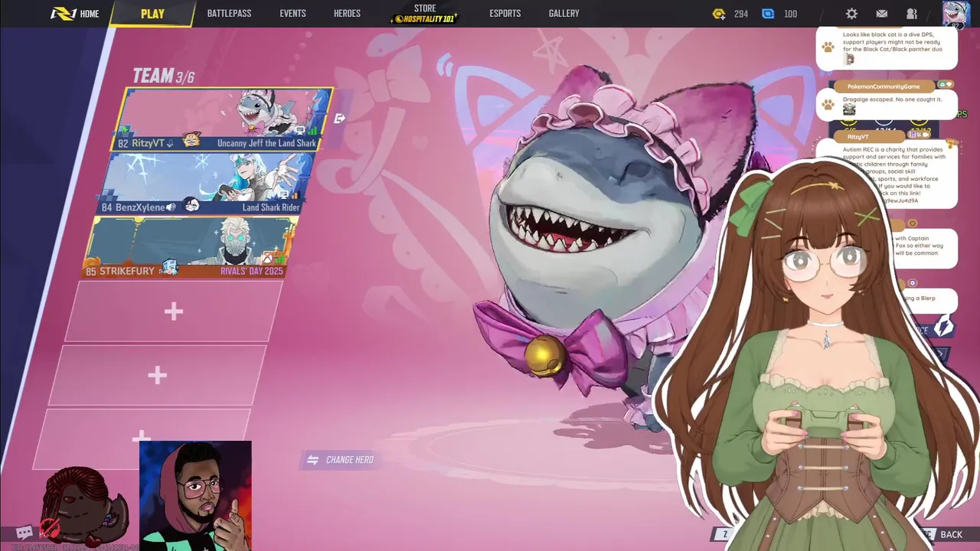The height and width of the screenshot is (551, 980).
Task: Mute BenzXylene's speaker icon
Action: click(x=171, y=207)
